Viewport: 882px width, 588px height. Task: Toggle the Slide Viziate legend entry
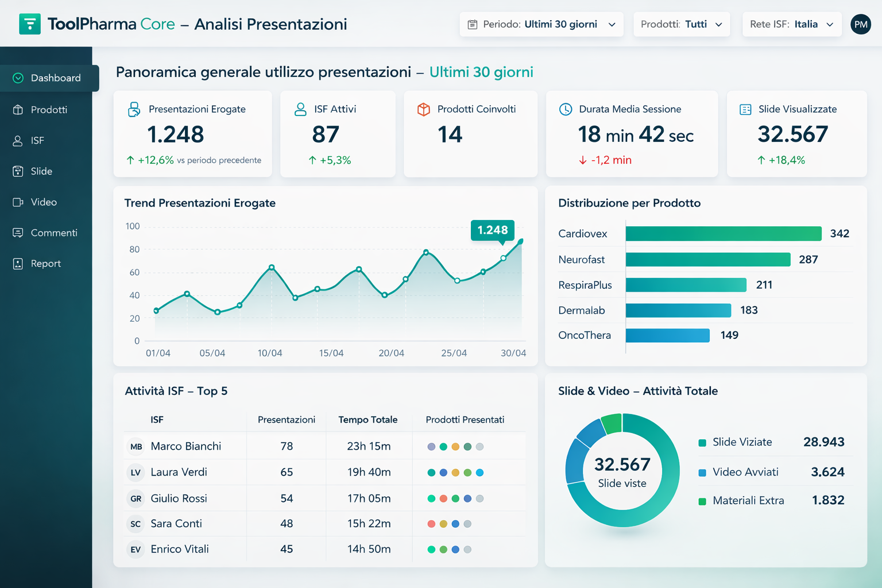[742, 442]
